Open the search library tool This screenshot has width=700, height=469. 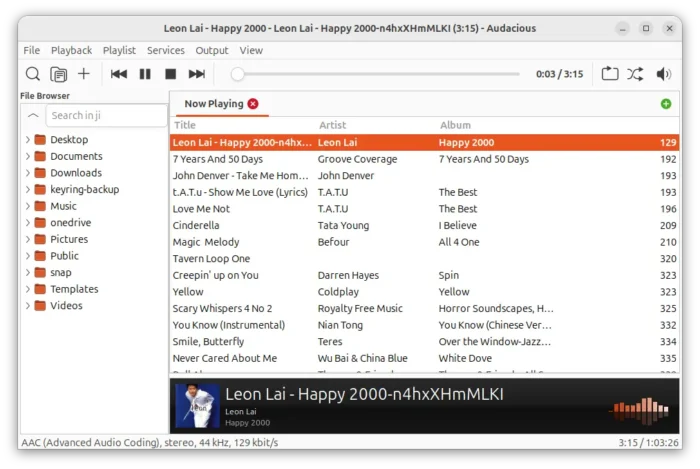click(33, 74)
